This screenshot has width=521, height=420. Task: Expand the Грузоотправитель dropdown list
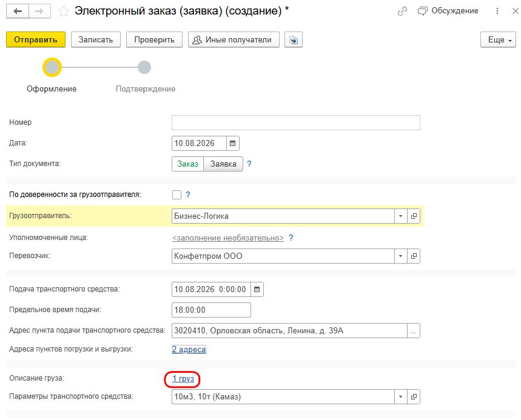401,216
